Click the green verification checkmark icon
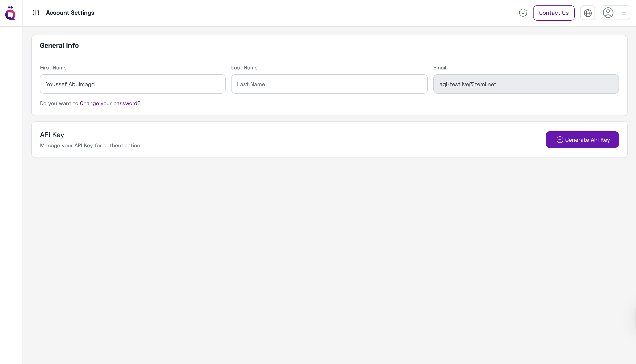This screenshot has width=636, height=364. pos(523,13)
